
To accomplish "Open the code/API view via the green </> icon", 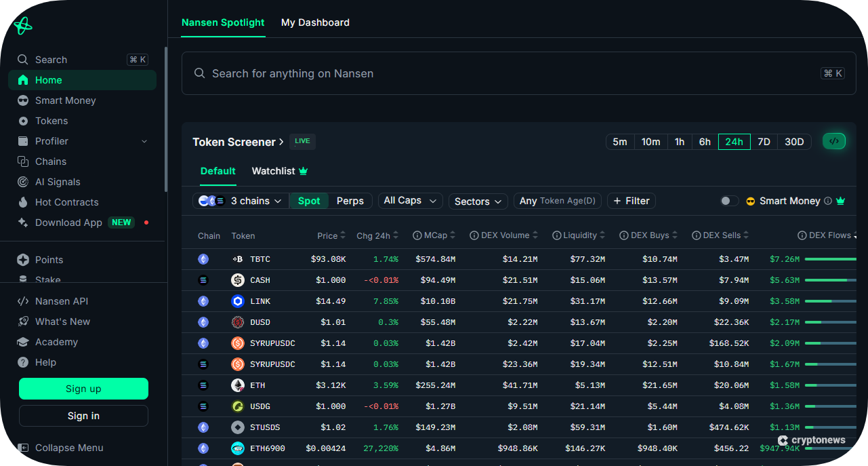I will (x=834, y=141).
